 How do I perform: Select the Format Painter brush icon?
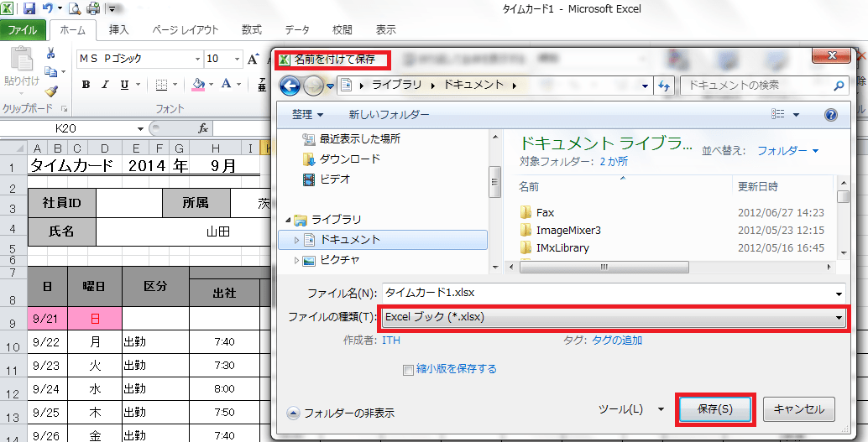point(51,91)
